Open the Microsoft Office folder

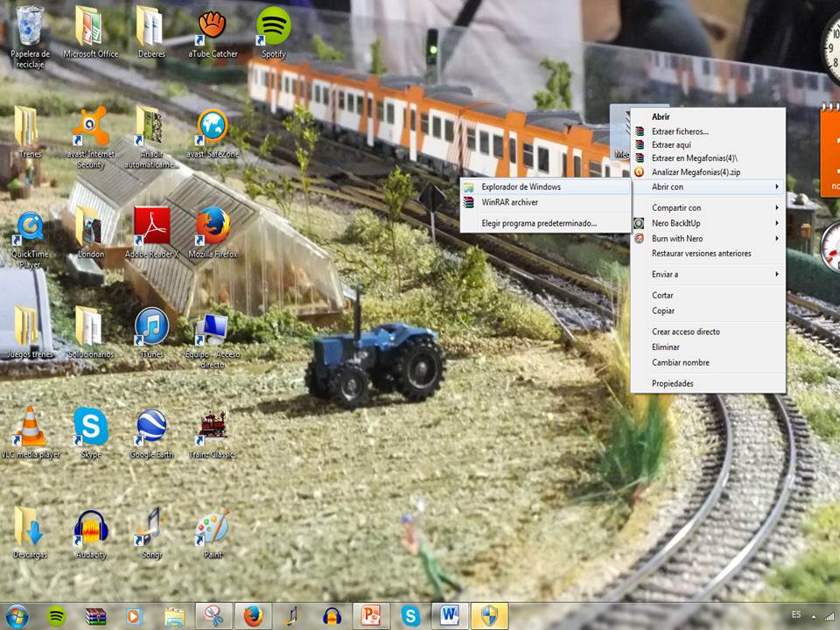point(90,32)
